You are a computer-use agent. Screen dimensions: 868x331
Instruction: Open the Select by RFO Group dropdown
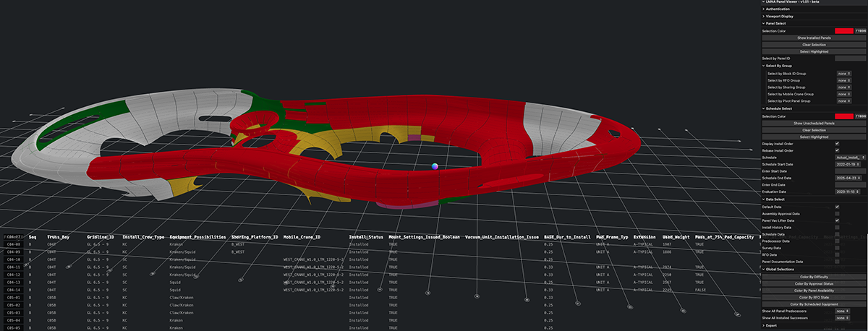843,80
